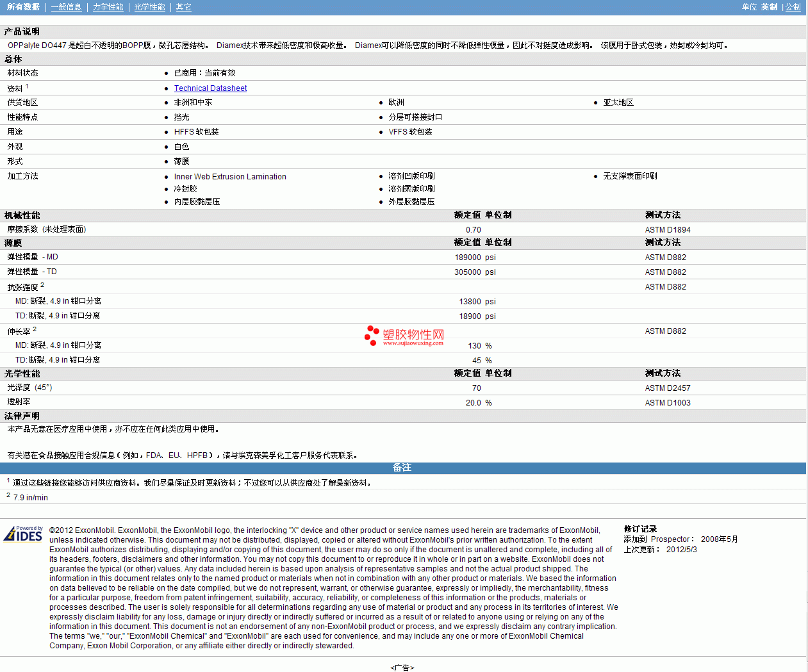Click the ASTM D1894 test method
The image size is (808, 672).
pyautogui.click(x=668, y=230)
